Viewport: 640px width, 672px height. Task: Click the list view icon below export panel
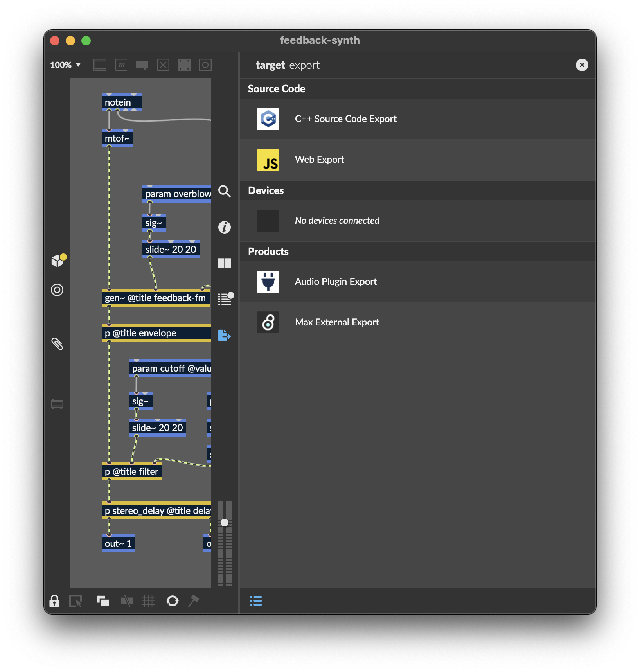pos(256,600)
